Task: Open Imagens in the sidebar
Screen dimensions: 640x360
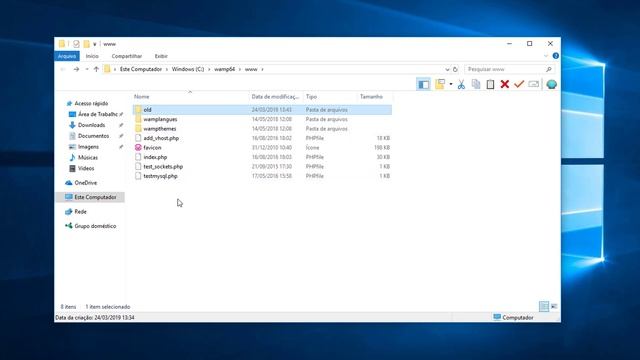Action: [x=88, y=147]
